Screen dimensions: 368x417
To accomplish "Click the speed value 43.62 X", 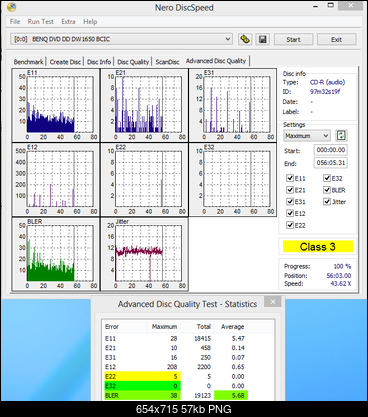I will [340, 284].
